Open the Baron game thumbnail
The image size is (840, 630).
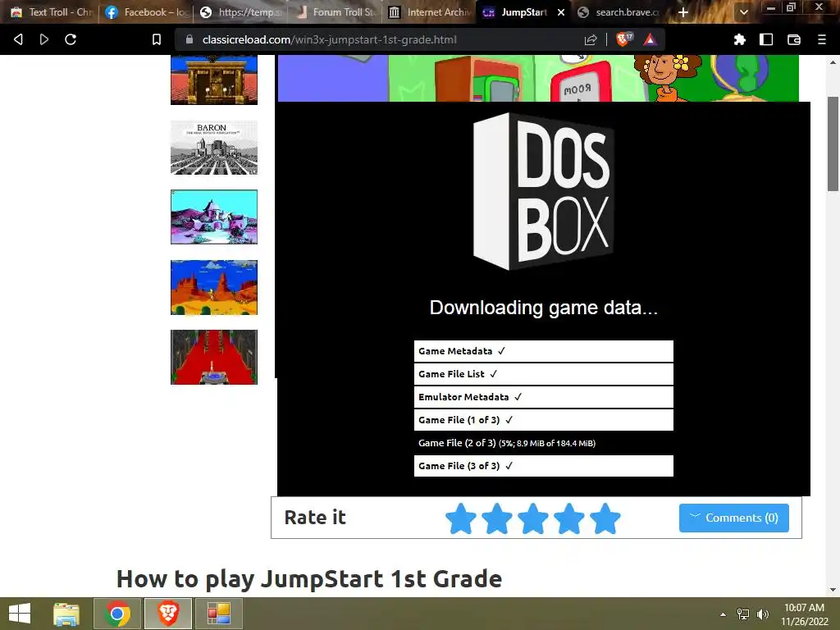[214, 148]
